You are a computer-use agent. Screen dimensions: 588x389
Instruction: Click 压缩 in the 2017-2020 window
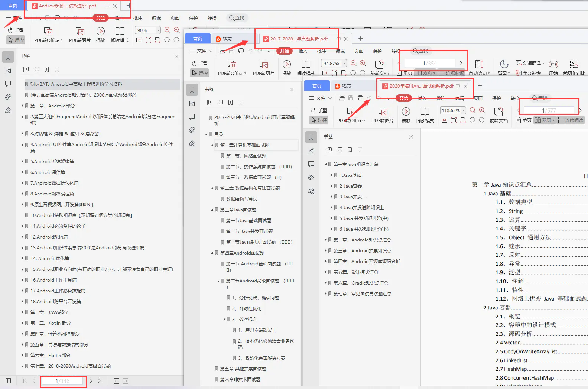pyautogui.click(x=553, y=68)
